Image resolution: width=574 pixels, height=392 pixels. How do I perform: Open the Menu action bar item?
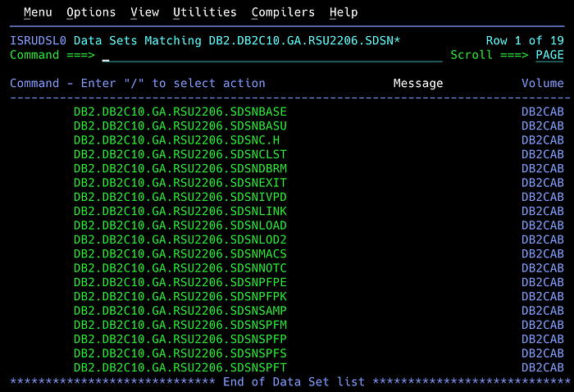(38, 12)
